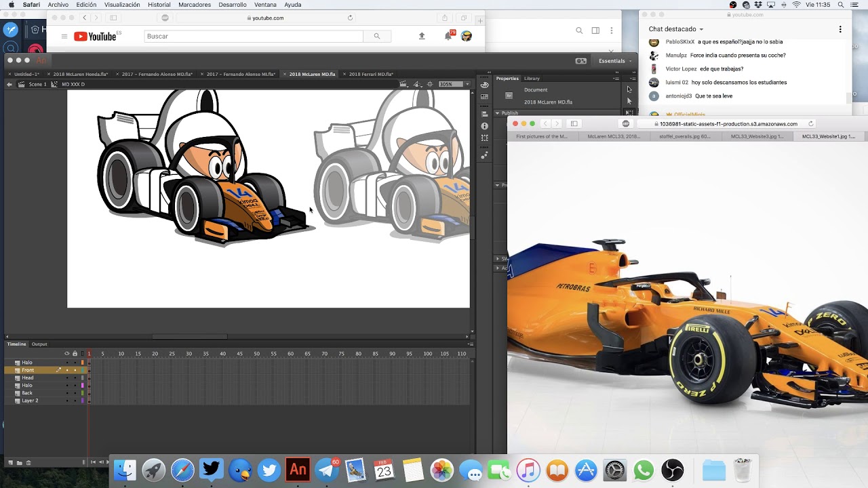Click the Front layer outline color swatch

point(83,370)
